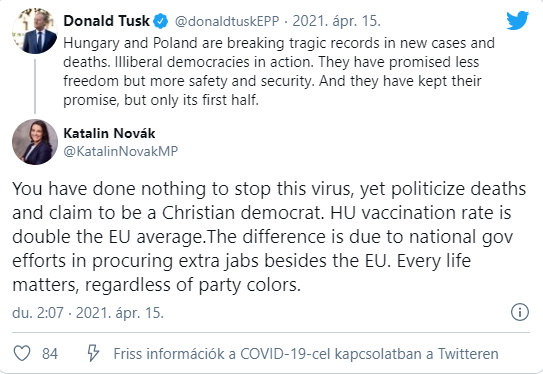Open the @KatalinNovakMP handle
Screen dimensions: 543x374
point(121,151)
